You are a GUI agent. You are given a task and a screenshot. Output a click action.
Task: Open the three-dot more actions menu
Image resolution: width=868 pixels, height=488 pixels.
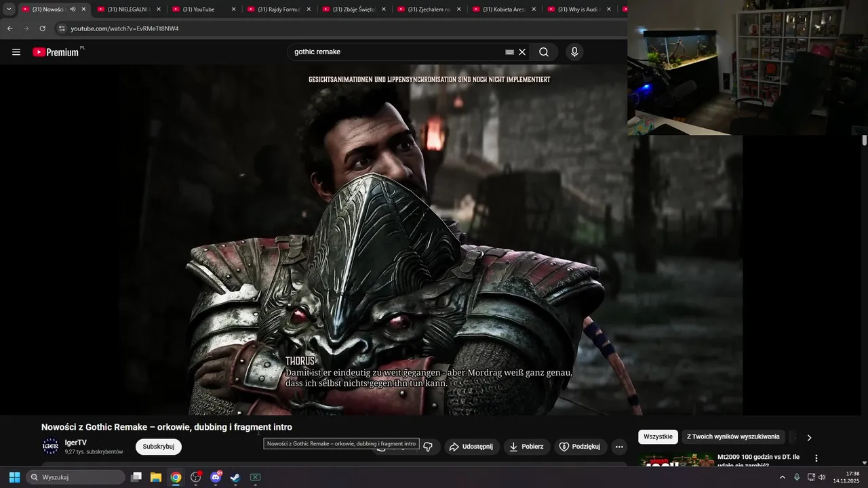click(x=619, y=447)
